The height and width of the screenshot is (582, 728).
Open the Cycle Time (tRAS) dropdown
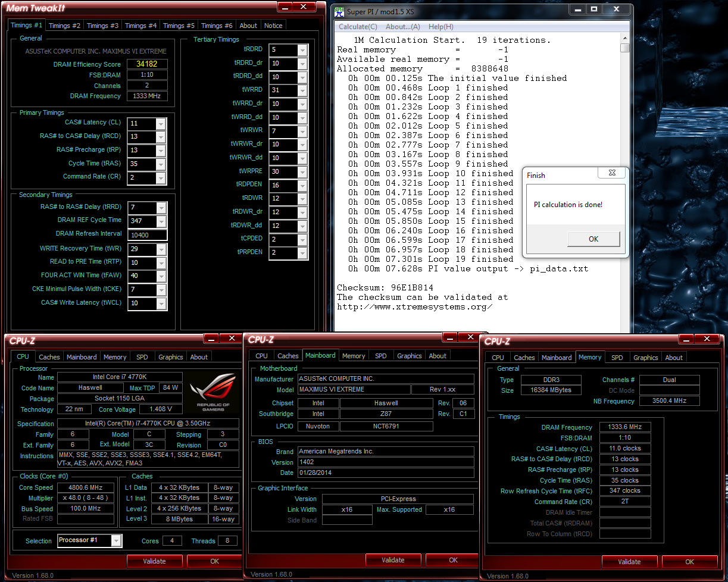click(161, 164)
